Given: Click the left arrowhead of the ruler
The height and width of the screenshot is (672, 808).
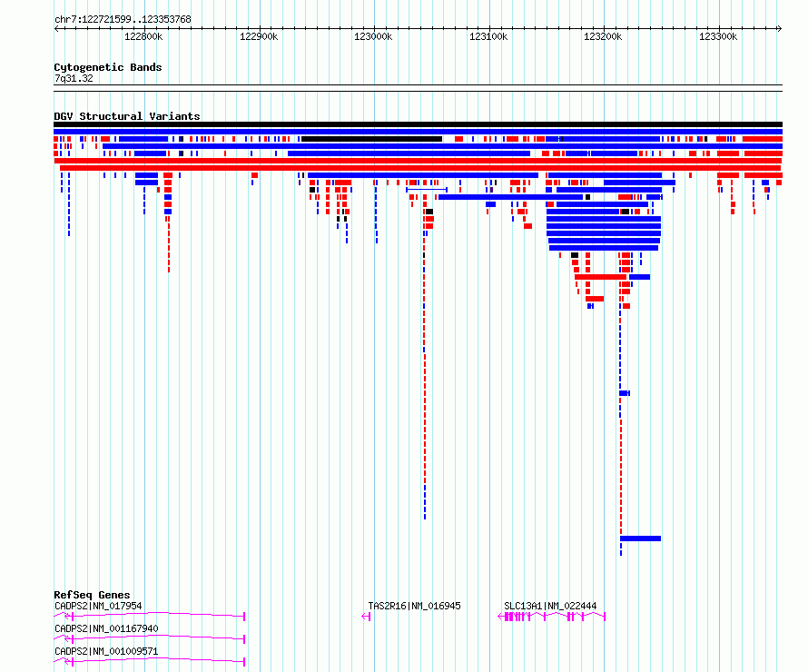Looking at the screenshot, I should point(56,29).
